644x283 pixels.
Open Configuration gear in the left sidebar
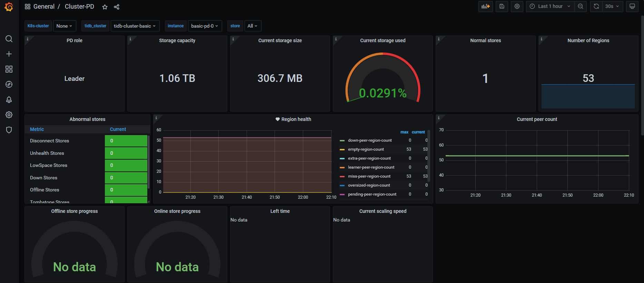[9, 115]
